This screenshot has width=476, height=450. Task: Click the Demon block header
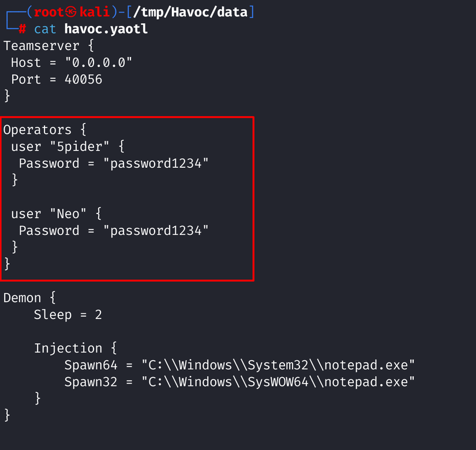22,298
